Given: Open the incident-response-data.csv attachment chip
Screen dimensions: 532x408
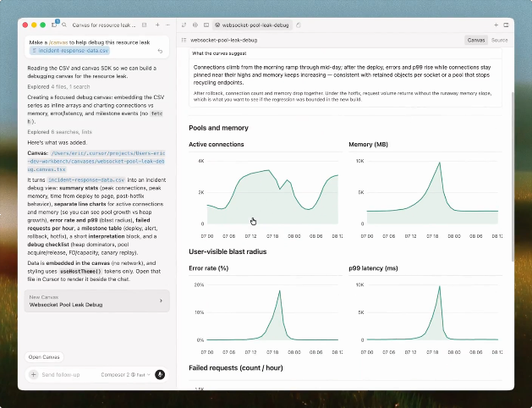Looking at the screenshot, I should point(69,51).
